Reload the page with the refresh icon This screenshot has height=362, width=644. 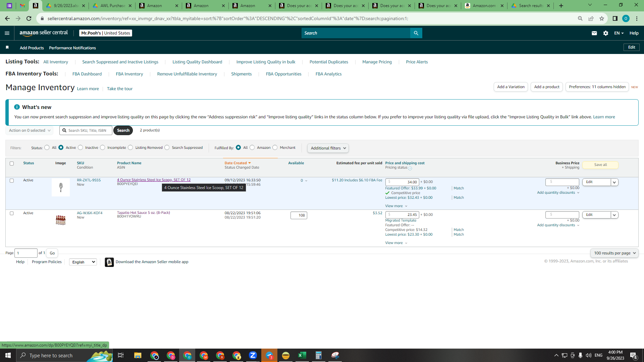[29, 18]
